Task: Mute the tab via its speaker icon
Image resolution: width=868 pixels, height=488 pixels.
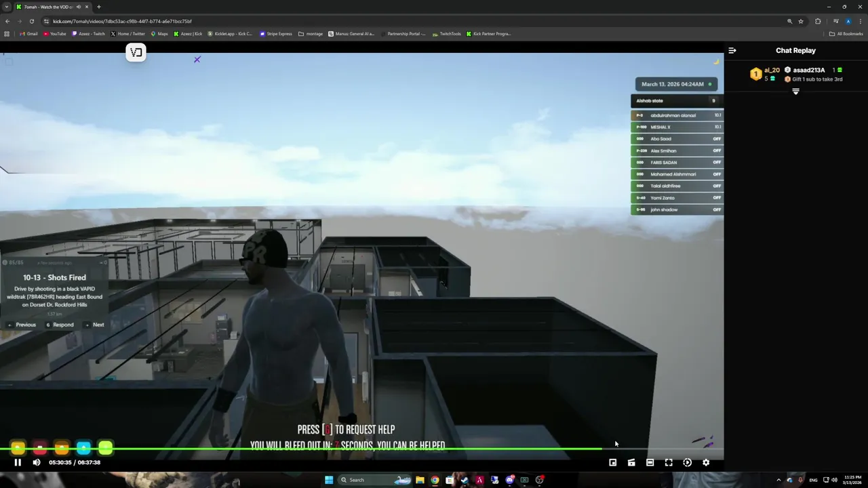Action: point(79,7)
